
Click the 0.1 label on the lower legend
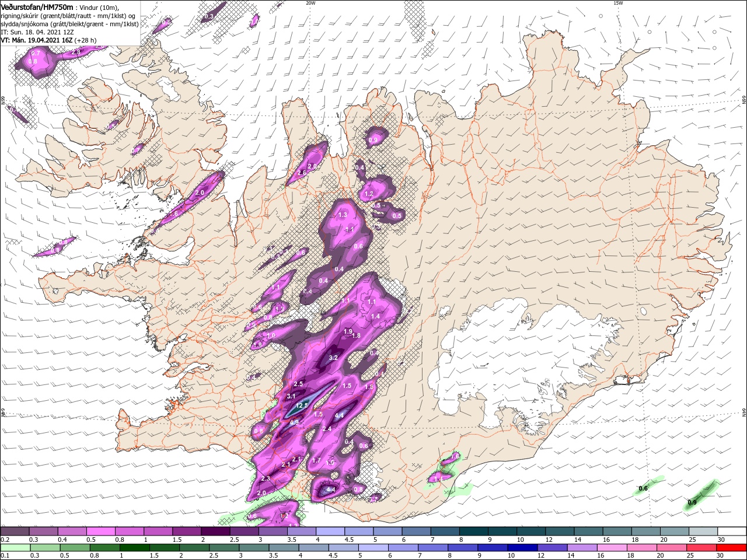(5, 555)
